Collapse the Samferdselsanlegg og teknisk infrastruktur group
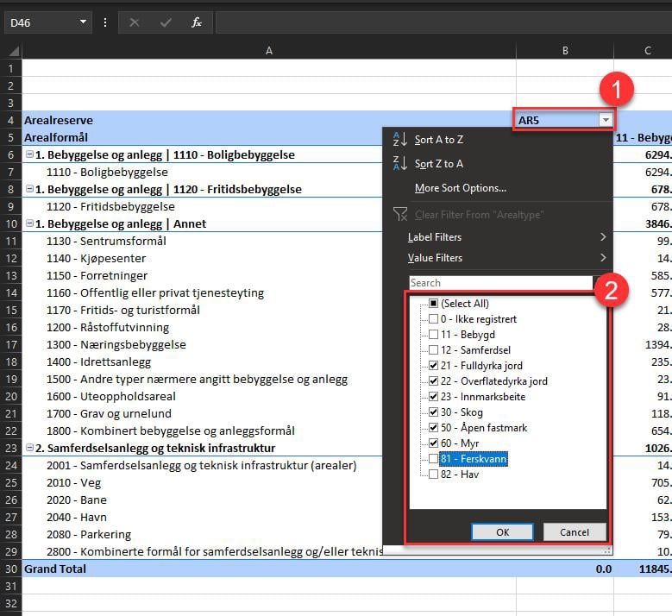 [29, 448]
